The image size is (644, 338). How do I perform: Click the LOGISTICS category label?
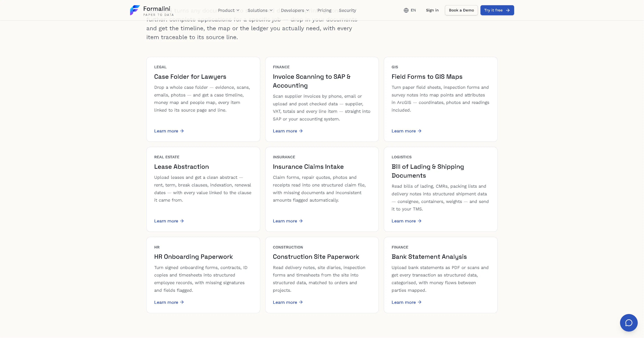401,157
